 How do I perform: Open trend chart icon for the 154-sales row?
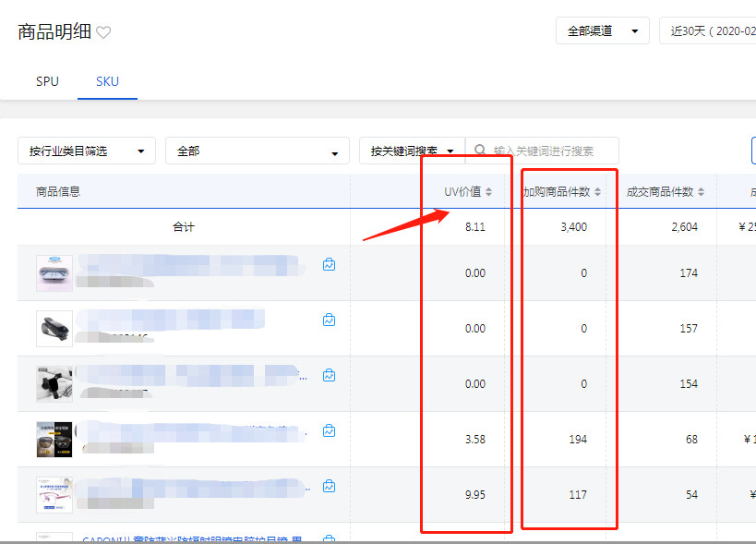[x=330, y=376]
